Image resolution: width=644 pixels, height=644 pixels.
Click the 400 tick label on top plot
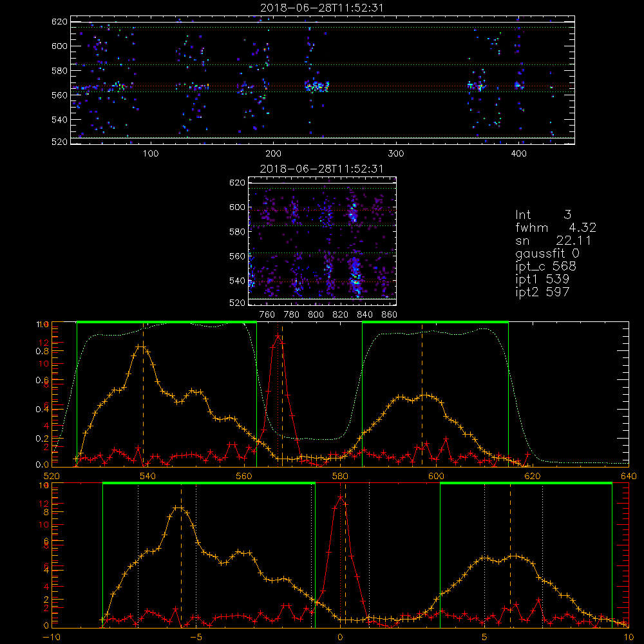(x=518, y=154)
